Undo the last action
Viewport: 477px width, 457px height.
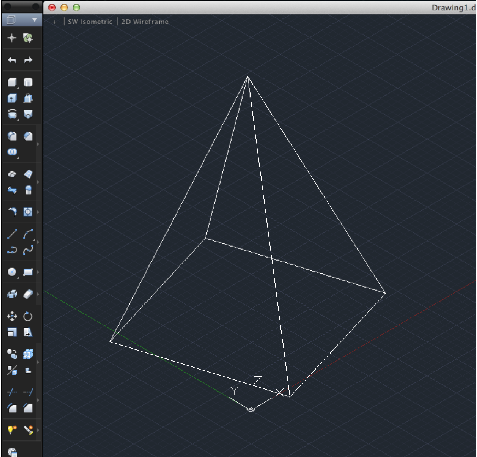(x=12, y=60)
